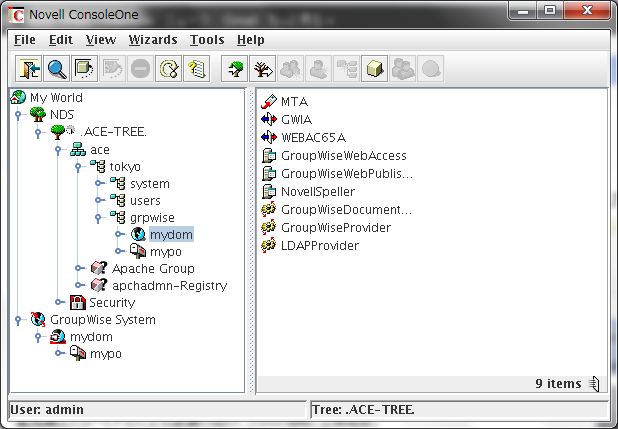The width and height of the screenshot is (618, 429).
Task: Click the greyed-out single user toolbar icon
Action: point(318,69)
